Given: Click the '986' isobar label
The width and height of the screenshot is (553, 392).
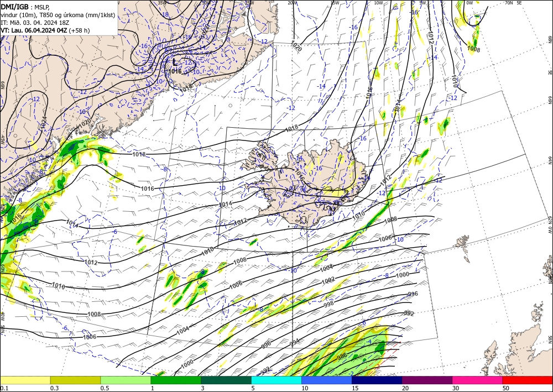Looking at the screenshot, I should tap(342, 356).
